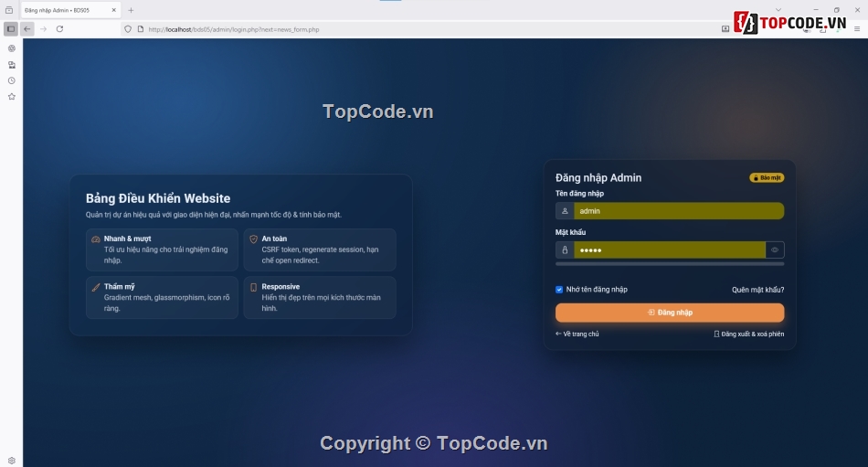Click the Tối ưu hiệu năng description text
The image size is (868, 467).
(x=165, y=255)
